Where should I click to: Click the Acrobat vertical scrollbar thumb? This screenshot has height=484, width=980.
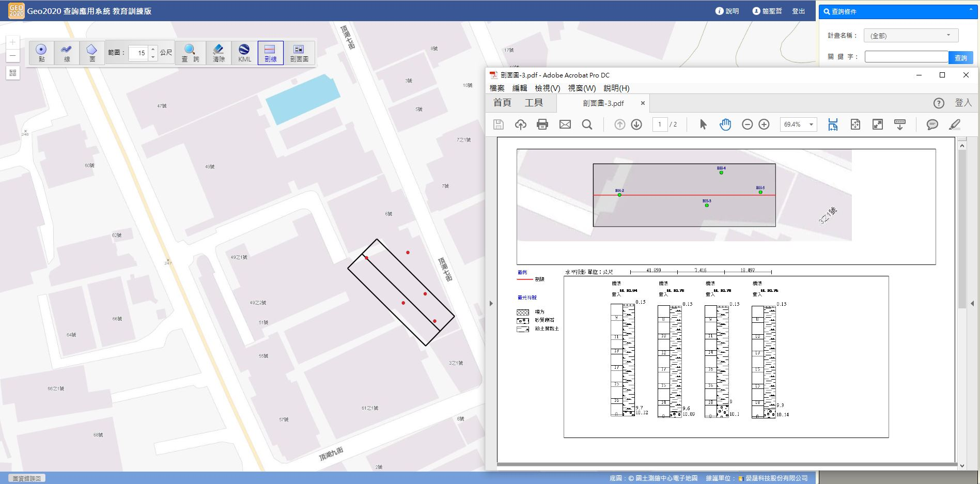pyautogui.click(x=962, y=230)
